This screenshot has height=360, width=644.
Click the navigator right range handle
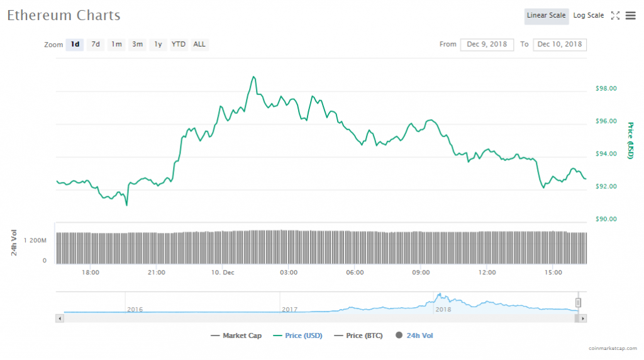[x=578, y=303]
